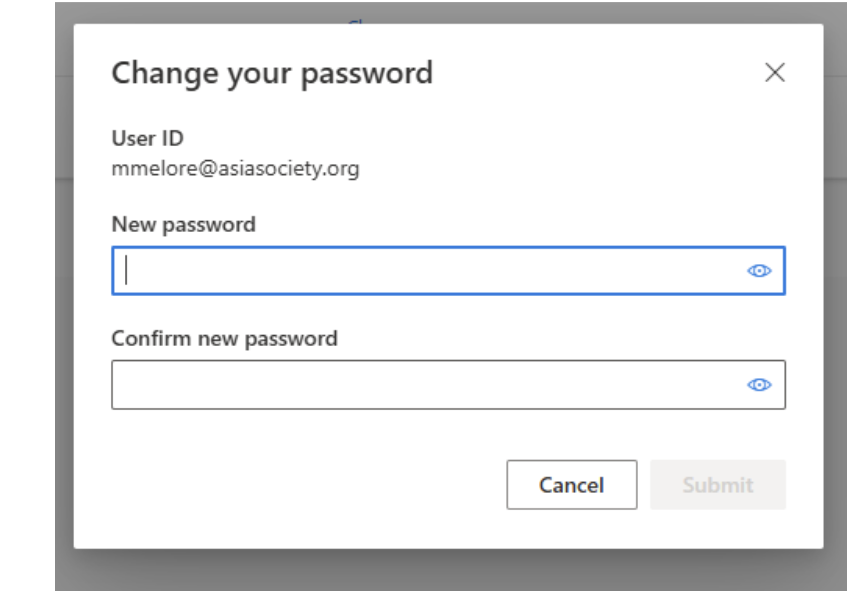This screenshot has width=867, height=600.
Task: Click the "New password" field label
Action: [x=183, y=224]
